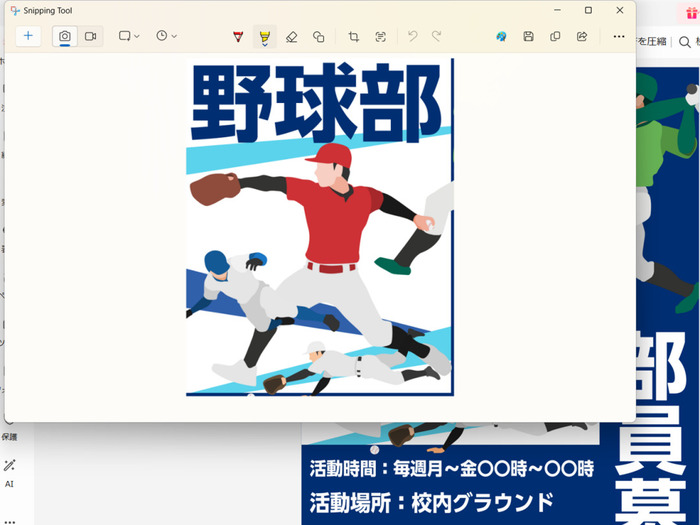Switch to Snip photo mode

[65, 36]
